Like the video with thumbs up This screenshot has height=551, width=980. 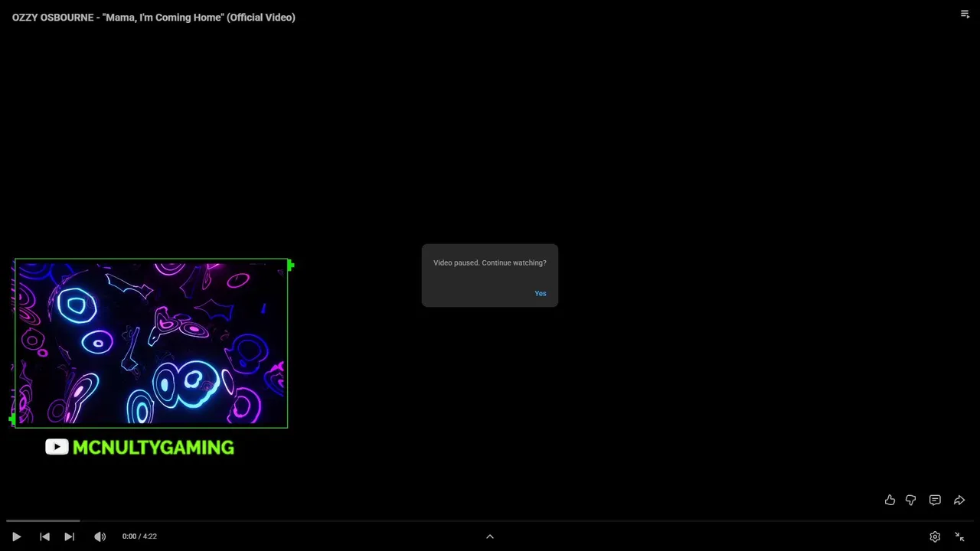coord(890,500)
